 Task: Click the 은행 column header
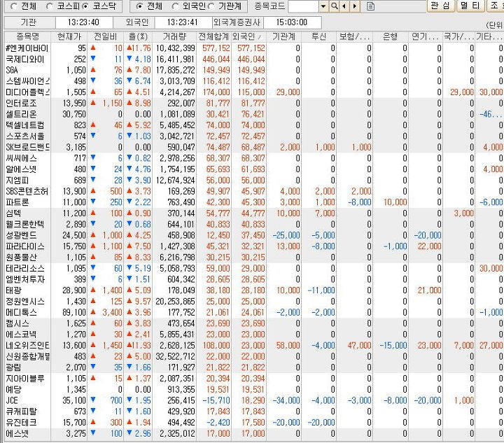pyautogui.click(x=391, y=36)
